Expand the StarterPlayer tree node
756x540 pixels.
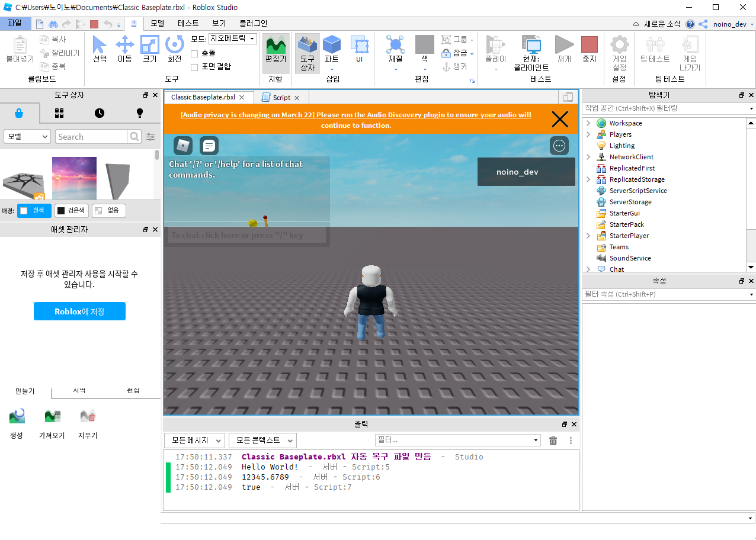pyautogui.click(x=588, y=236)
